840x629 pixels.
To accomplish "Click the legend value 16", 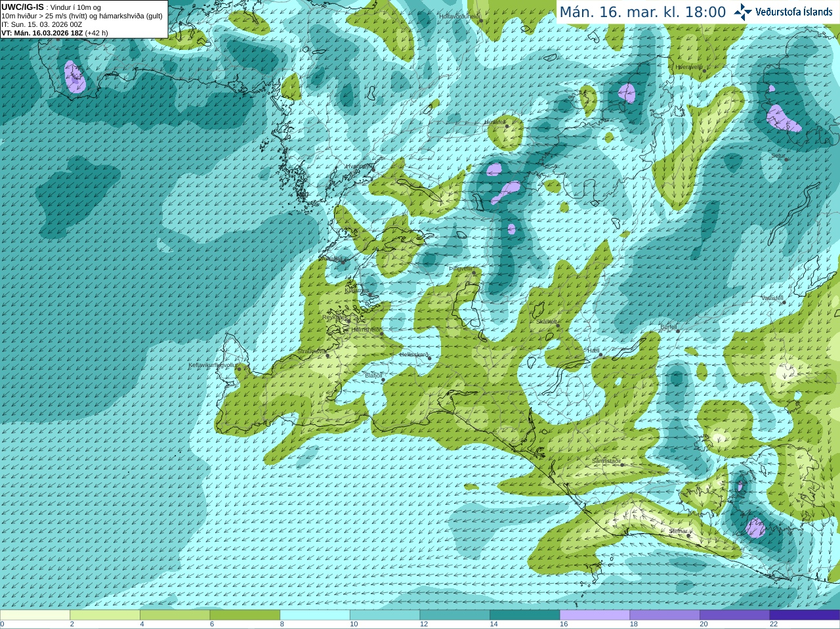I will point(564,624).
